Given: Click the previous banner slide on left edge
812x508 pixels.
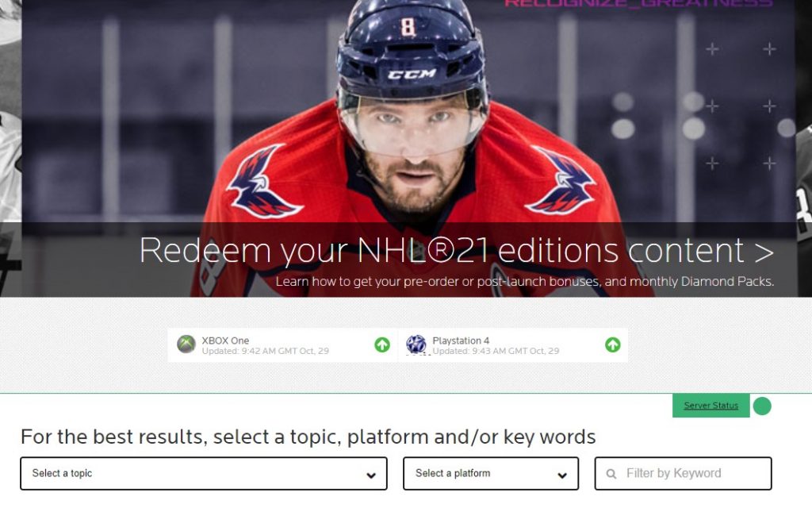Looking at the screenshot, I should pyautogui.click(x=10, y=148).
